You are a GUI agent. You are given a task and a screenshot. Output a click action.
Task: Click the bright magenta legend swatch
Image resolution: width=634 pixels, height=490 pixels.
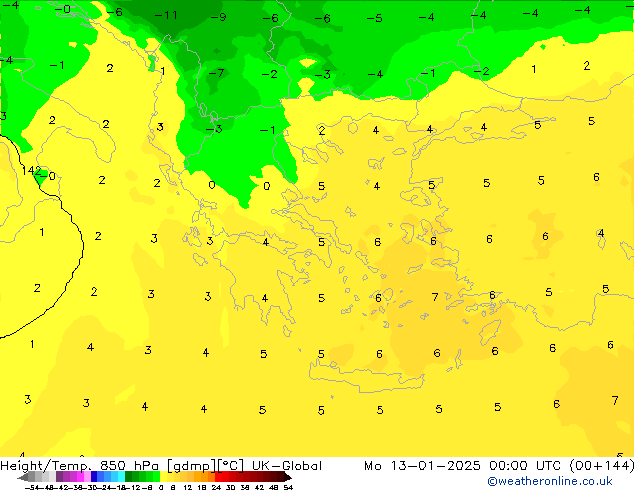coord(80,477)
